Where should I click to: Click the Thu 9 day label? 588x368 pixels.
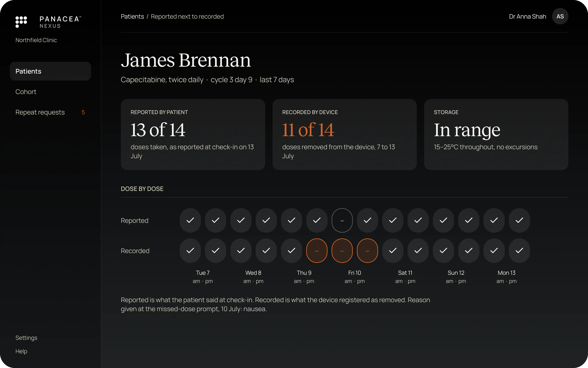pos(304,273)
